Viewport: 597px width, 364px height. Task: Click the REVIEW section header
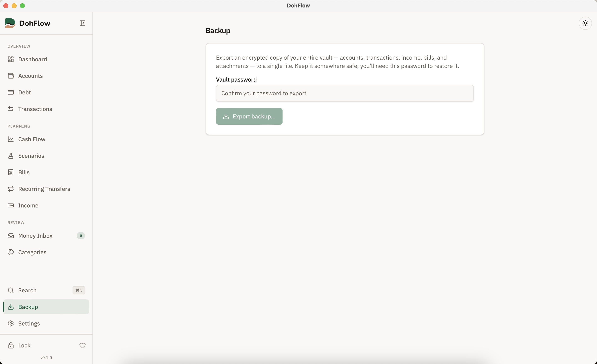click(16, 223)
